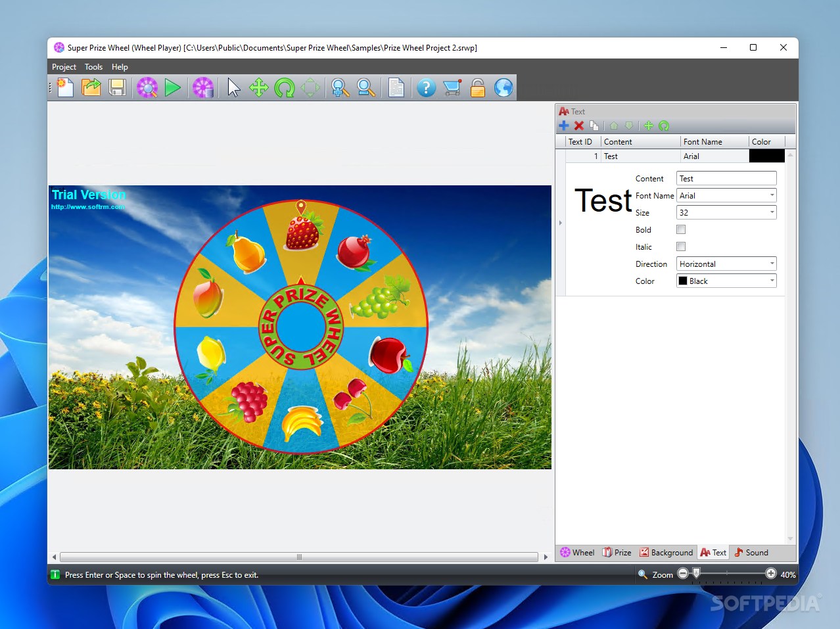
Task: Click the document page icon in toolbar
Action: pos(396,87)
